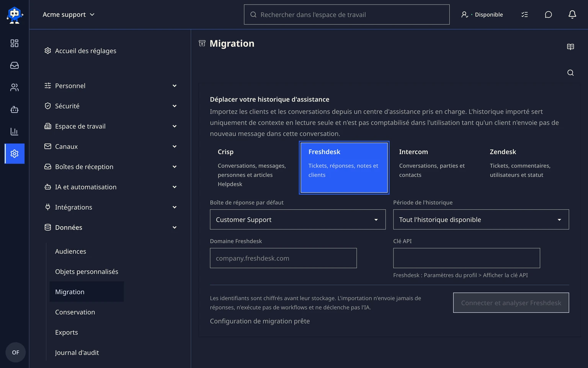Open the documentation book icon
The width and height of the screenshot is (588, 368).
[570, 47]
